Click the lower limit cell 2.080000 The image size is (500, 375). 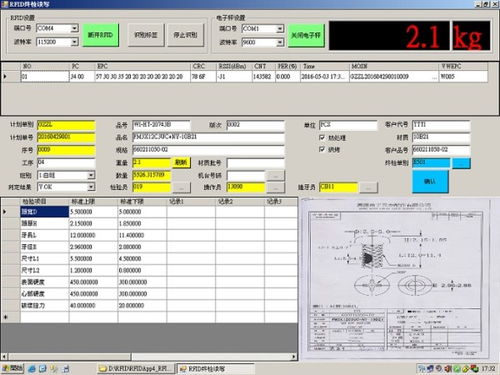pyautogui.click(x=142, y=247)
